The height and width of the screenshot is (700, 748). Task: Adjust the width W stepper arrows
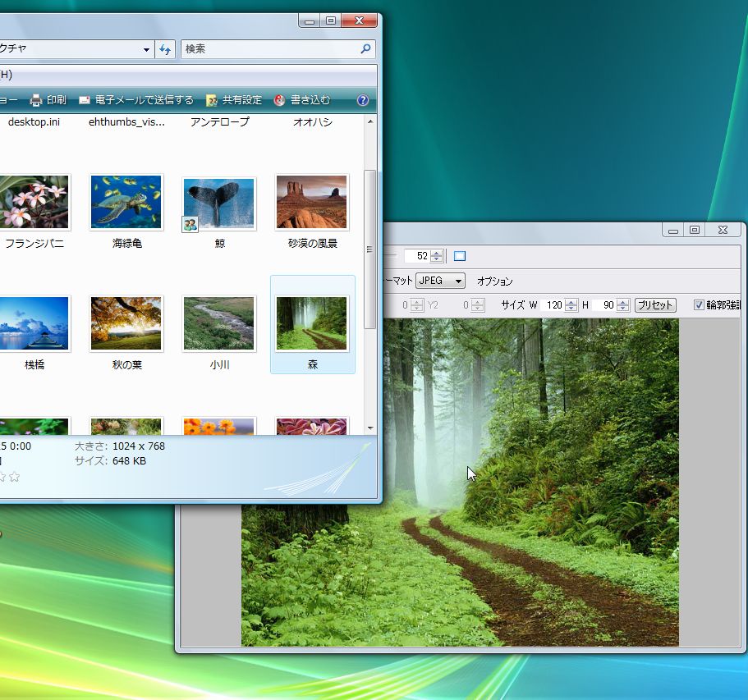coord(571,305)
